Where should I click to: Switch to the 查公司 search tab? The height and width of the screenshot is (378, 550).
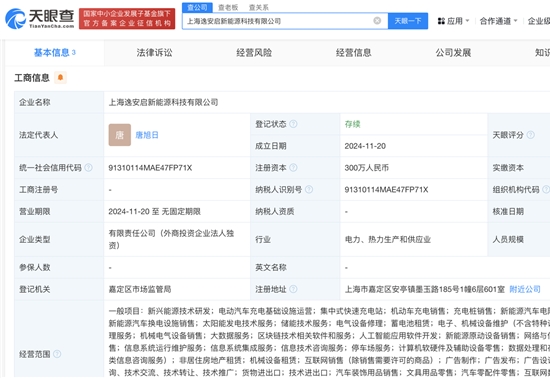(x=197, y=7)
